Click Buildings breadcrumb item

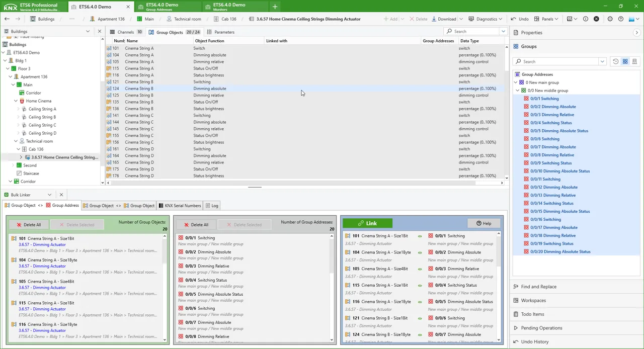42,19
